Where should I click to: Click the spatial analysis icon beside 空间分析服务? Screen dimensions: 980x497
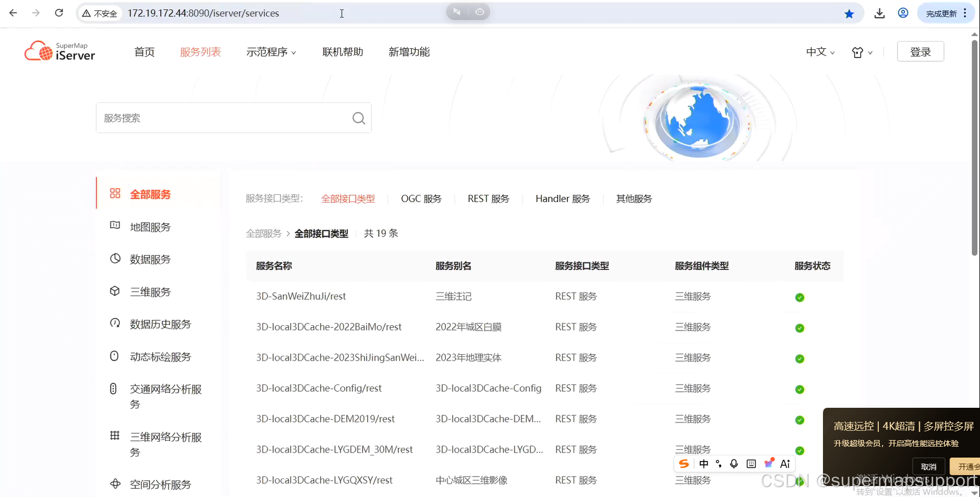[x=115, y=483]
